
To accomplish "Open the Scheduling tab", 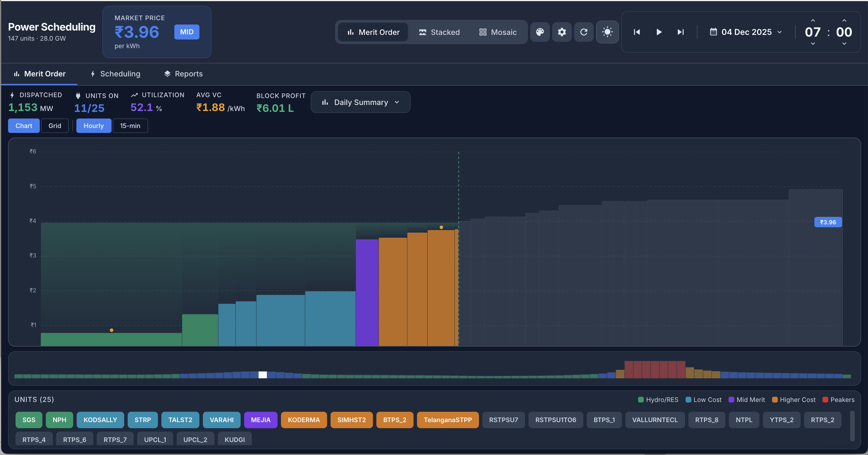I will pos(115,74).
